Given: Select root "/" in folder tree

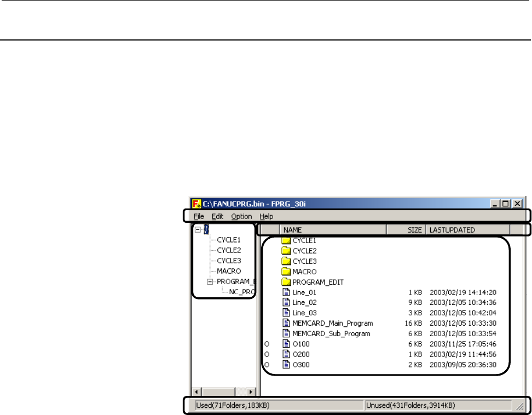Looking at the screenshot, I should click(x=206, y=230).
